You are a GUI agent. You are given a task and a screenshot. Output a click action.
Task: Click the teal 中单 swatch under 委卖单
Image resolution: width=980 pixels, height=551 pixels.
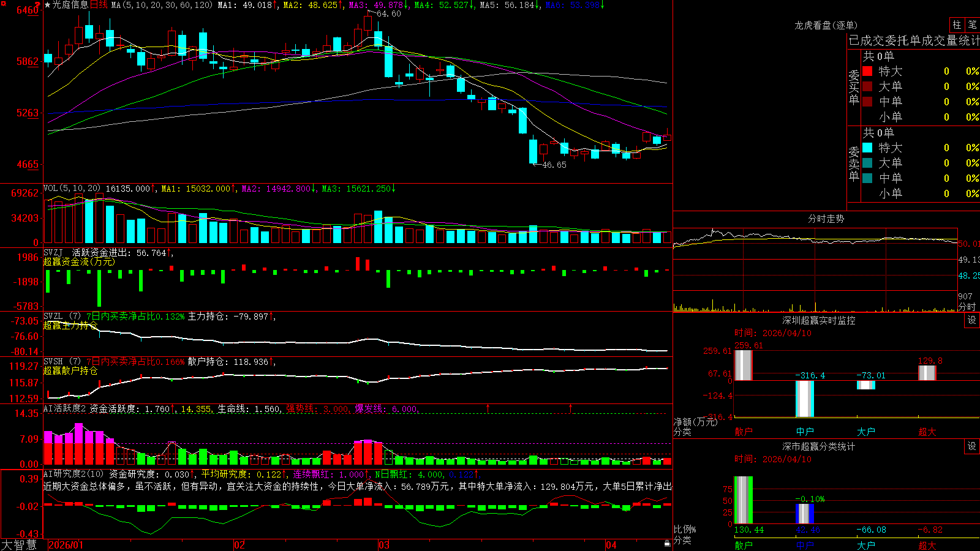(867, 178)
